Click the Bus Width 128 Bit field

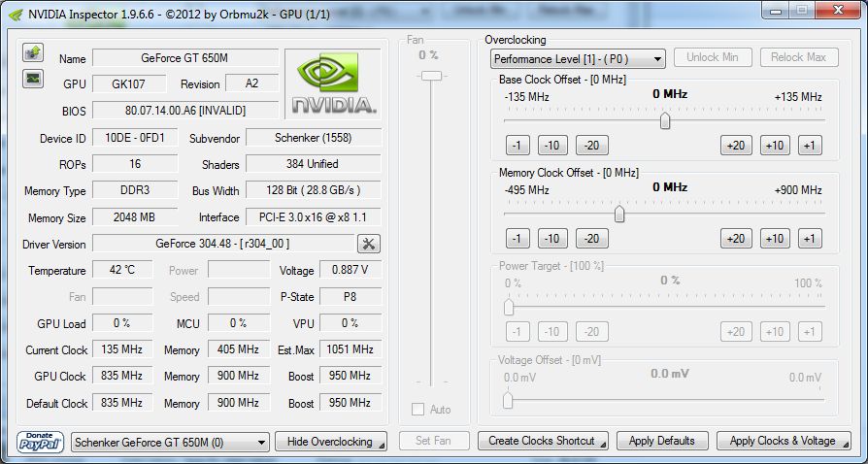[x=314, y=190]
